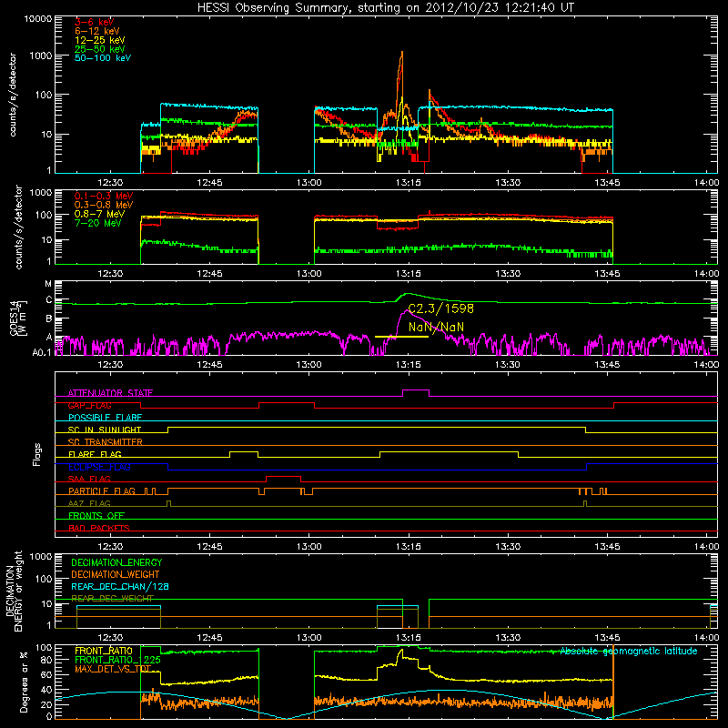
Task: Click the DECIMATION ENERGY or weight axis title
Action: click(14, 591)
